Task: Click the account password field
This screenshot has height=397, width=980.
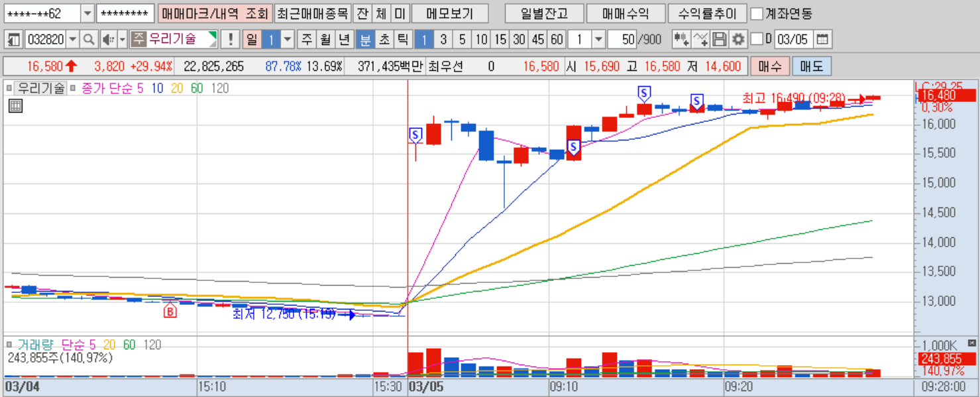Action: pyautogui.click(x=126, y=13)
